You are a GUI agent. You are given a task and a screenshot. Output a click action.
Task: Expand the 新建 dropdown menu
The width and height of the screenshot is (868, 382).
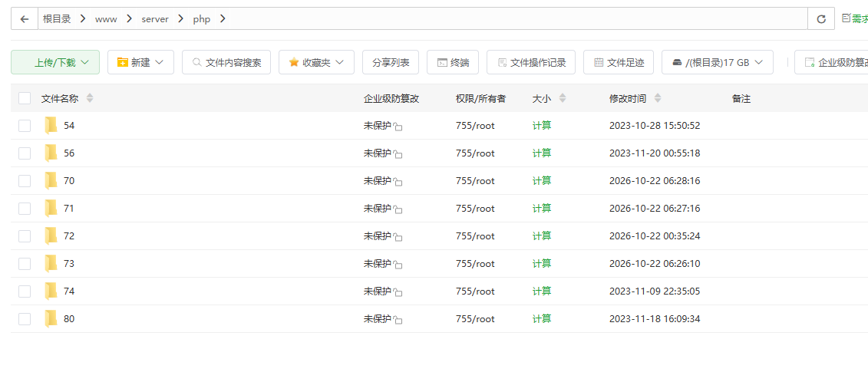[x=140, y=62]
